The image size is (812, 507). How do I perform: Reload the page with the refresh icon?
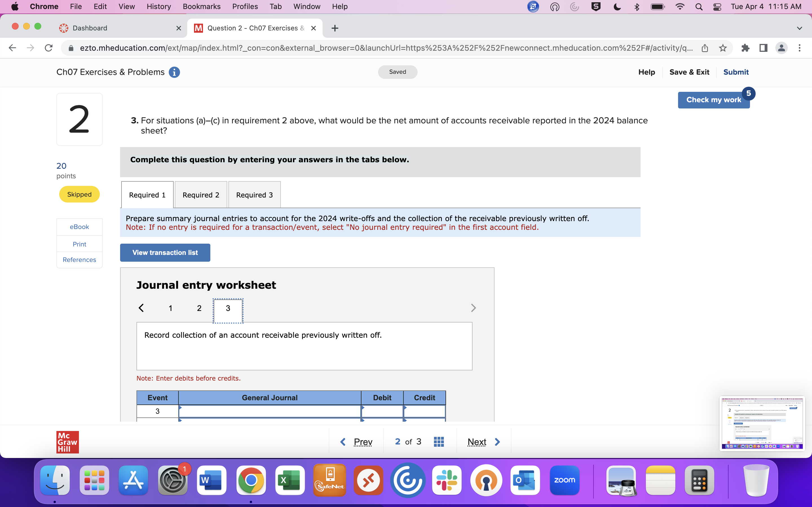(49, 48)
